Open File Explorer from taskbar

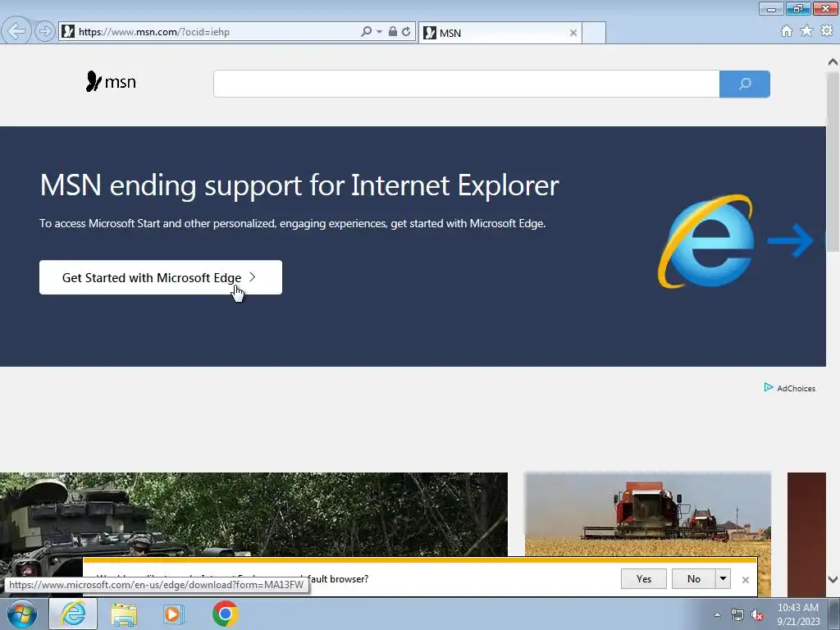pos(124,614)
